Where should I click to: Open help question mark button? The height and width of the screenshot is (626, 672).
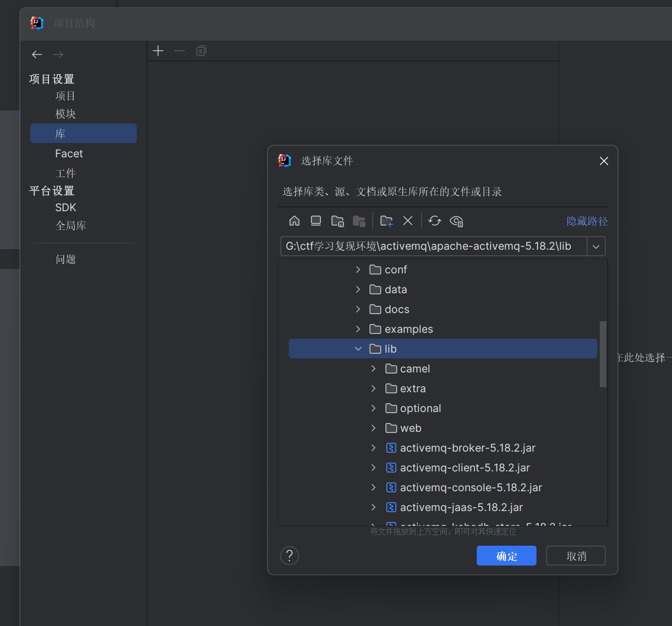click(x=289, y=556)
